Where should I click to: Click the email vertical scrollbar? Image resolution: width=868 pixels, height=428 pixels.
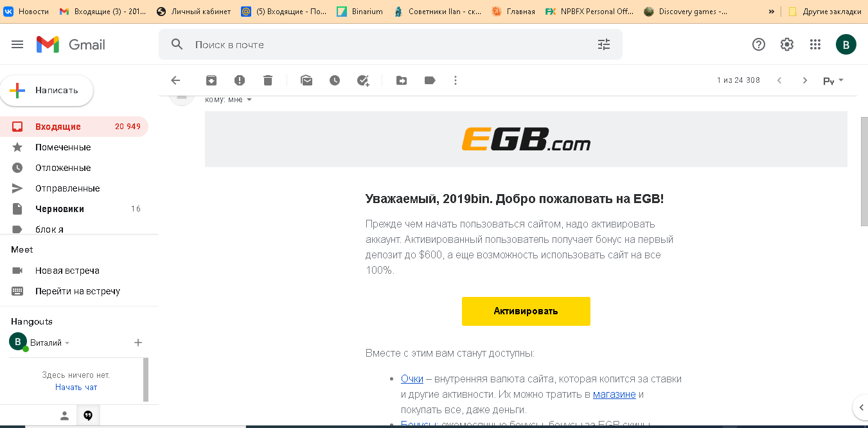pyautogui.click(x=864, y=170)
